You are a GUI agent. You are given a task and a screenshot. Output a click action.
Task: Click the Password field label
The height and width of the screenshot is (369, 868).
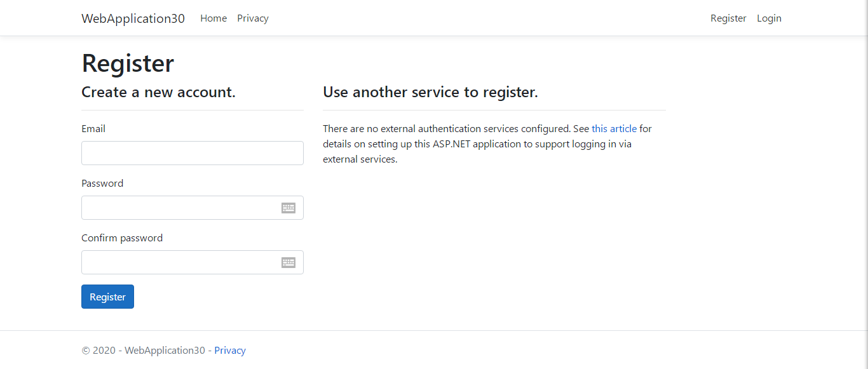tap(102, 183)
